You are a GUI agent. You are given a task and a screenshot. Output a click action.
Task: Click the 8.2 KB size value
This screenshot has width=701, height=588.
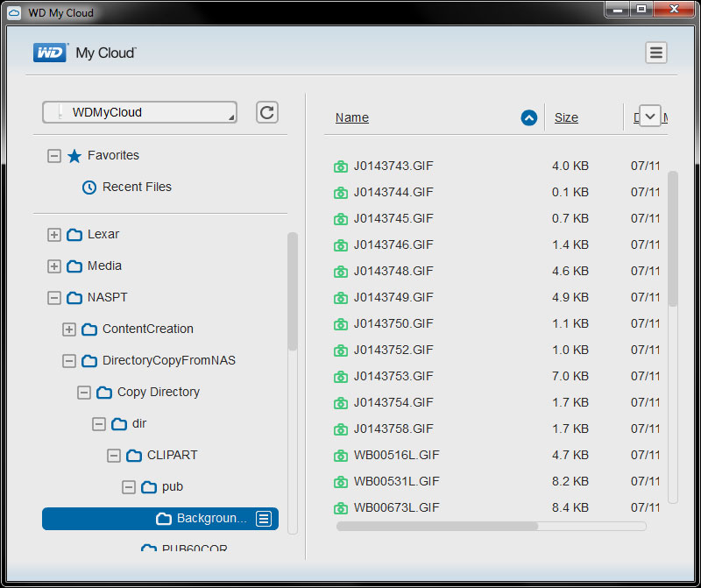(x=570, y=482)
